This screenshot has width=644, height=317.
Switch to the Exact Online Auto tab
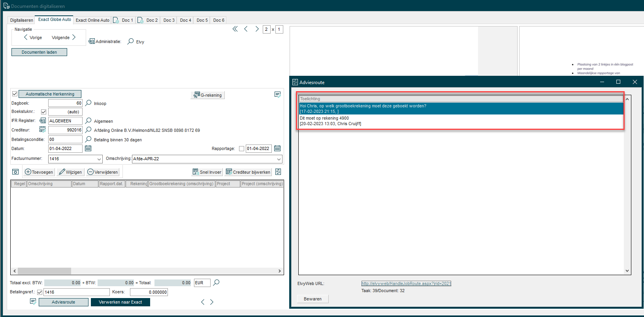coord(92,20)
